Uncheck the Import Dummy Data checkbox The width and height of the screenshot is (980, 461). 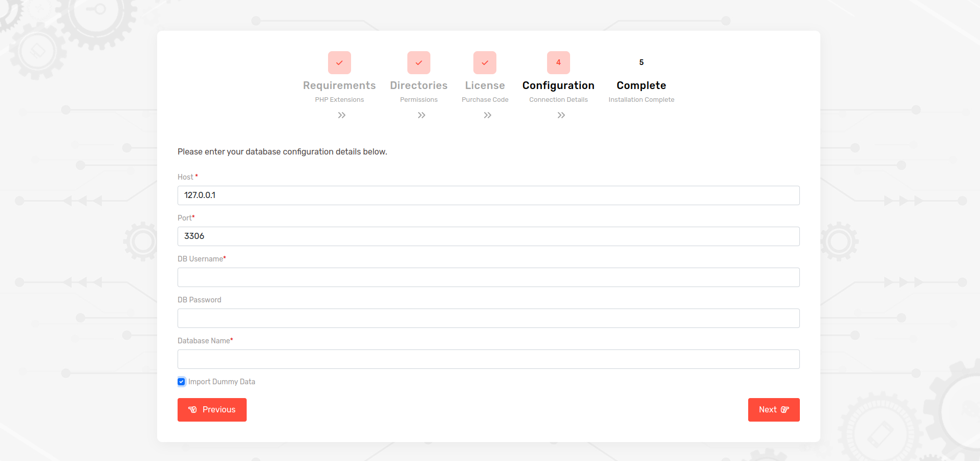(x=181, y=382)
